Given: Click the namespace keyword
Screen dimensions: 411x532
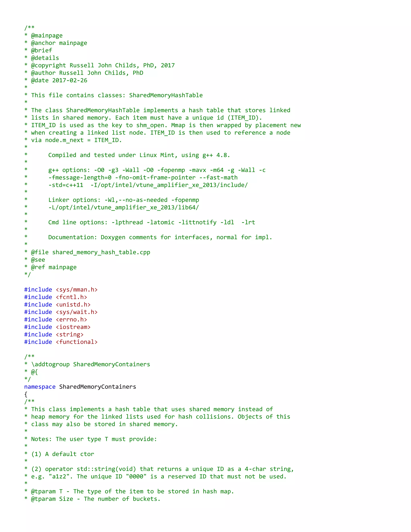Looking at the screenshot, I should [40, 387].
